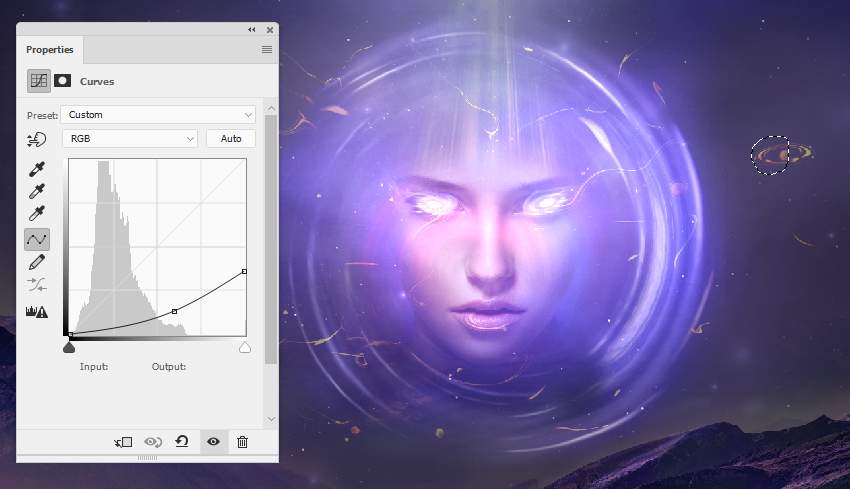This screenshot has width=850, height=489.
Task: Pick the gray point eyedropper
Action: pos(36,191)
